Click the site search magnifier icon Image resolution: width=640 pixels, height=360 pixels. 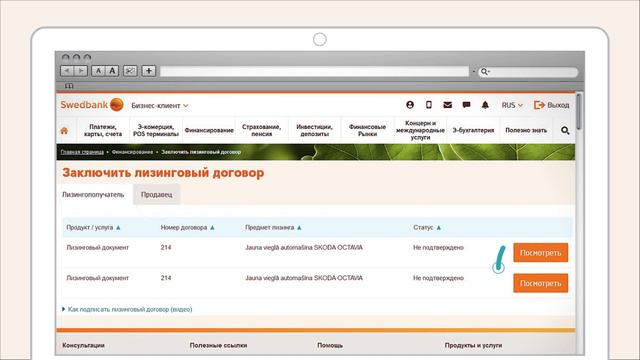(565, 131)
